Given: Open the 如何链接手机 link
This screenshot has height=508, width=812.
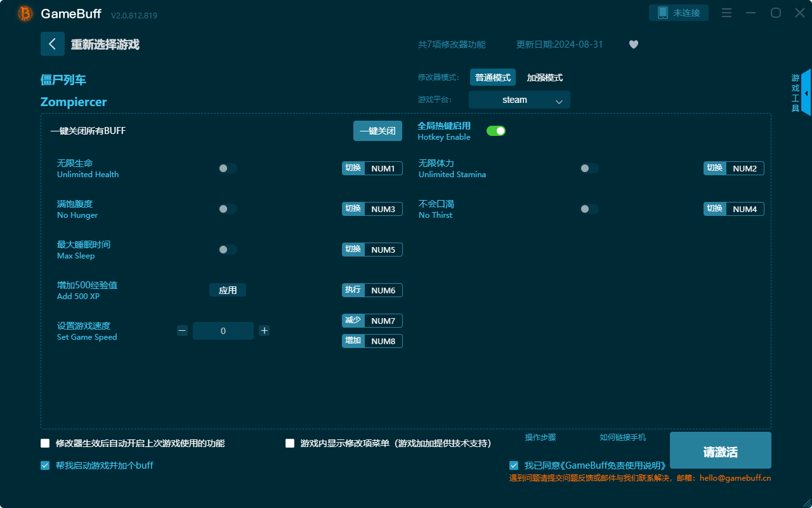Looking at the screenshot, I should click(622, 438).
